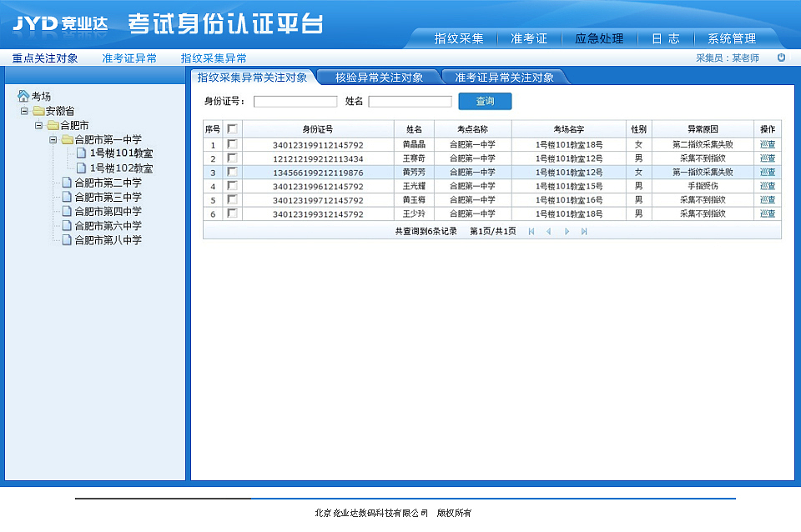
Task: Check the box for row 6 王少玲
Action: coord(232,213)
